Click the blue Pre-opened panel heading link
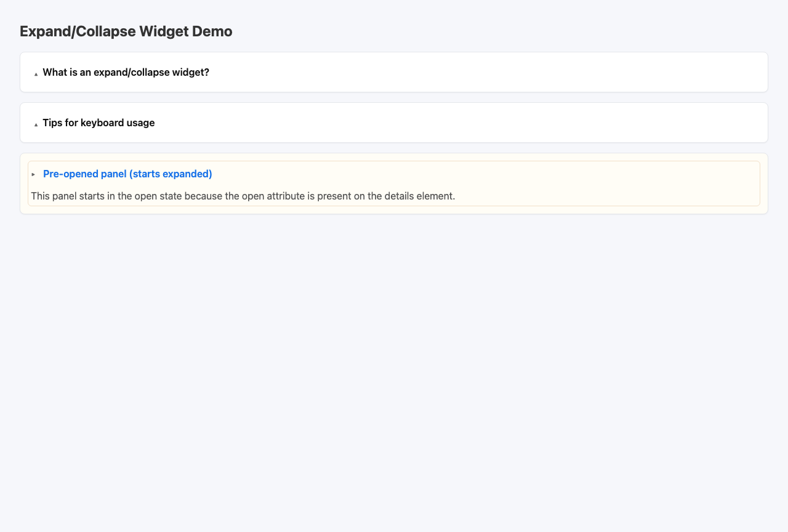This screenshot has height=532, width=788. pyautogui.click(x=127, y=174)
